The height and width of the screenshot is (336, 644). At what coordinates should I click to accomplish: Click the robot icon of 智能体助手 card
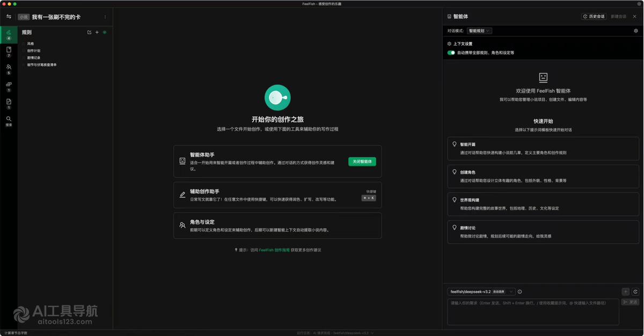click(x=182, y=161)
